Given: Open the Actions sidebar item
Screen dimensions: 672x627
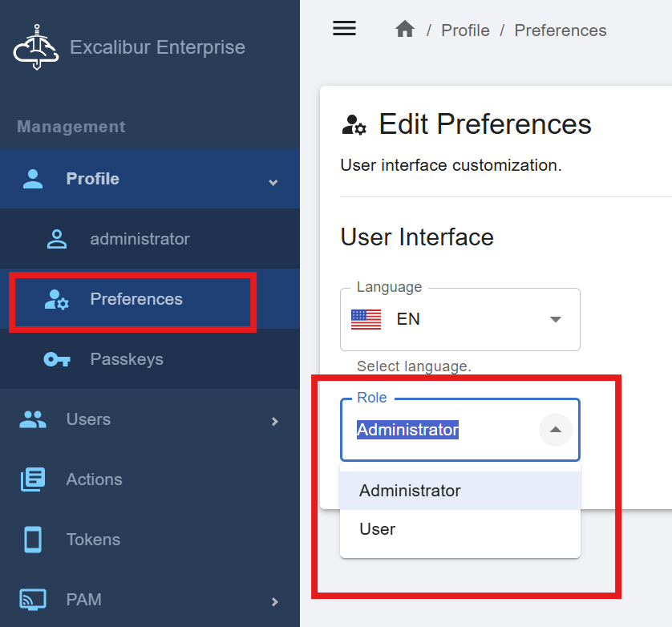Looking at the screenshot, I should [x=150, y=479].
